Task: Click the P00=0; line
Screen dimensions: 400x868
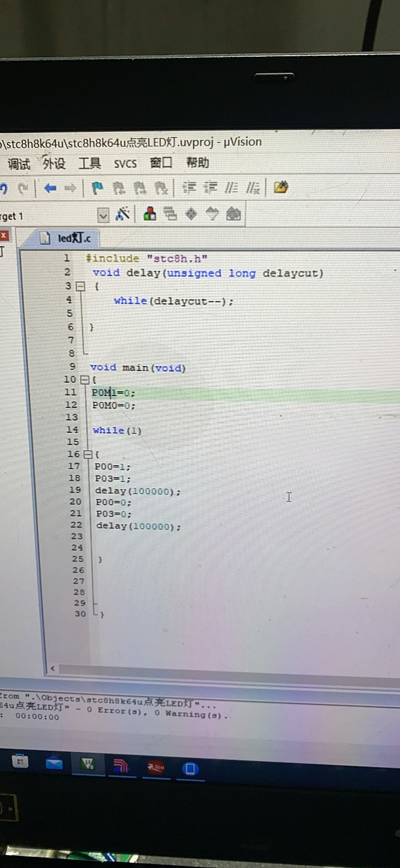Action: click(x=113, y=502)
